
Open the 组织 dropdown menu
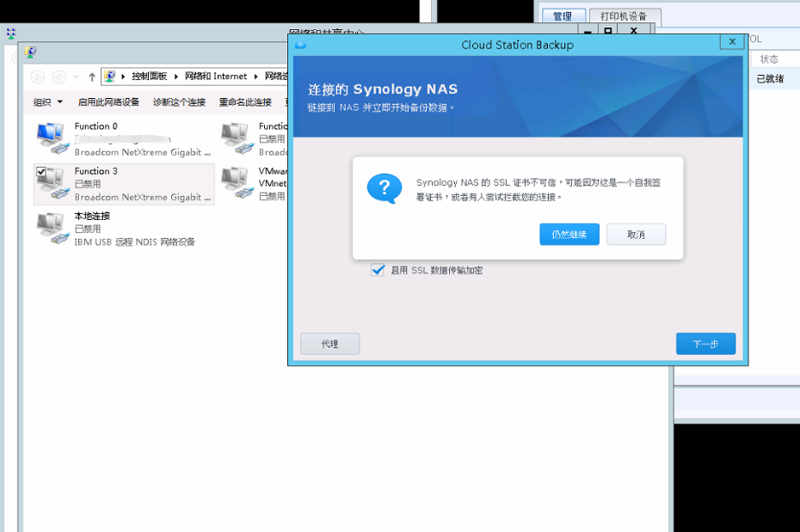(47, 102)
